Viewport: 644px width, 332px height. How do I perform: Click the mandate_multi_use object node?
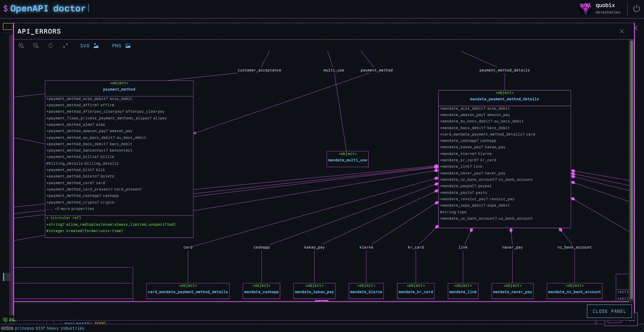[348, 159]
